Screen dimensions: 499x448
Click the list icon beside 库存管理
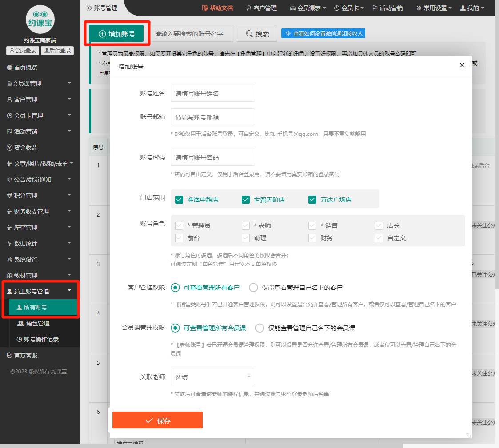click(x=9, y=227)
